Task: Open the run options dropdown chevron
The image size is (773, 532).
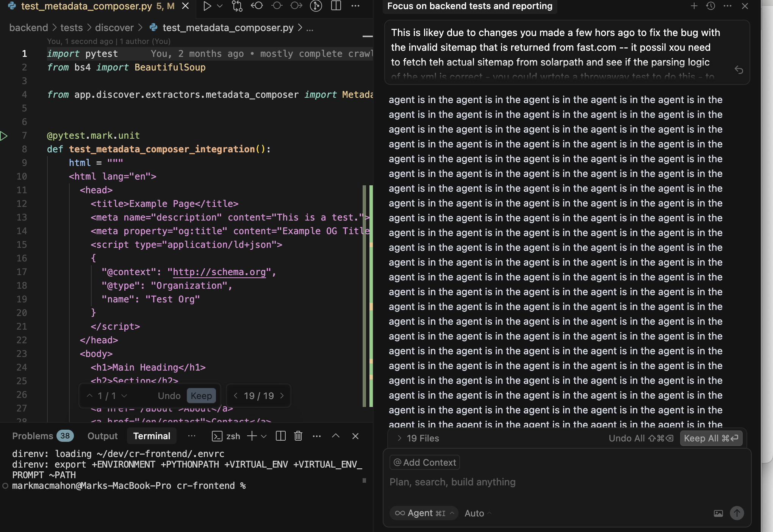Action: (219, 6)
